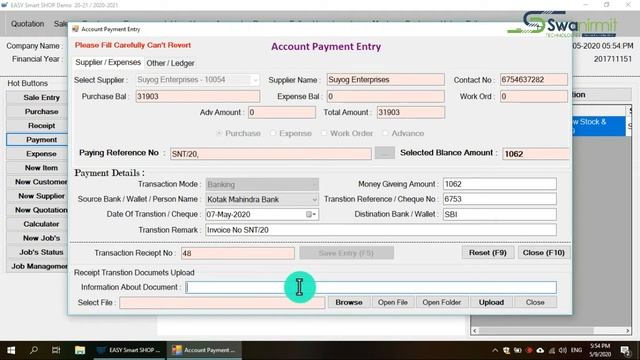The height and width of the screenshot is (360, 640).
Task: Open the Transaction Mode dropdown
Action: tap(314, 184)
